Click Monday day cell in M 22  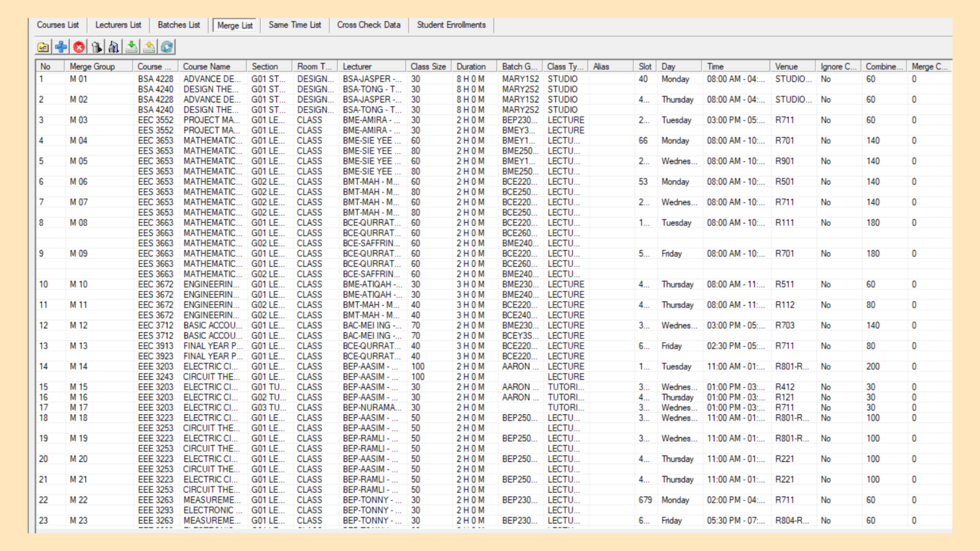[675, 500]
